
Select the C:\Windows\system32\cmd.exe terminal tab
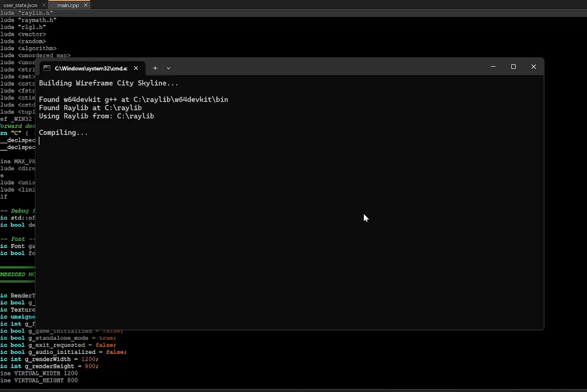91,68
